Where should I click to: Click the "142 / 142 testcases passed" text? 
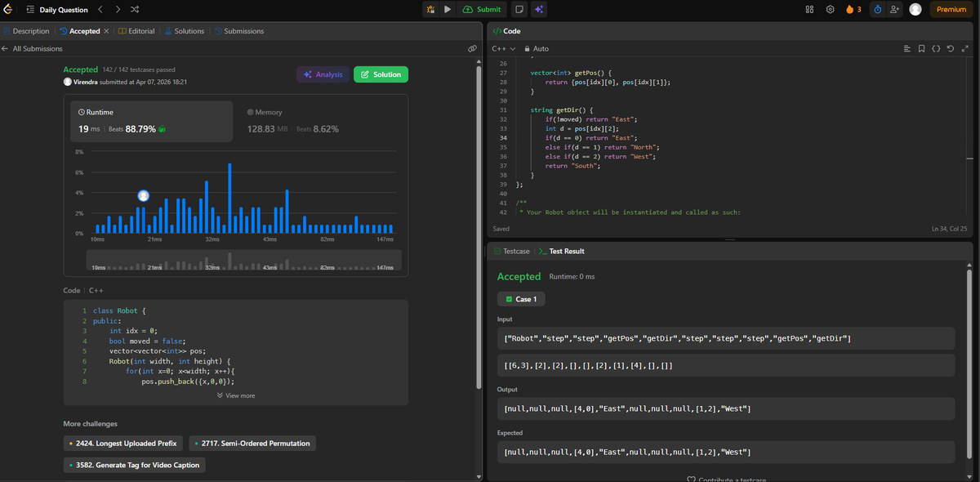coord(139,70)
